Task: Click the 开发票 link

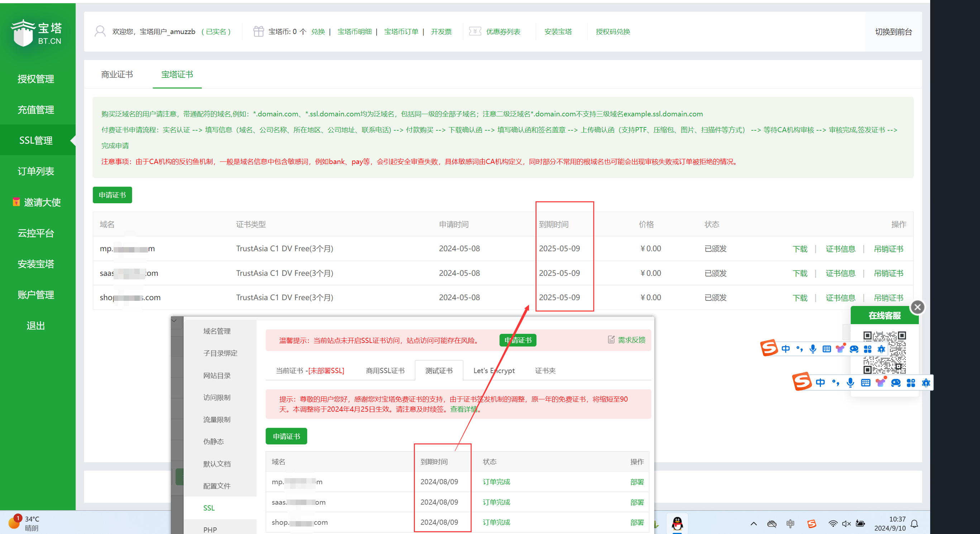Action: pos(441,32)
